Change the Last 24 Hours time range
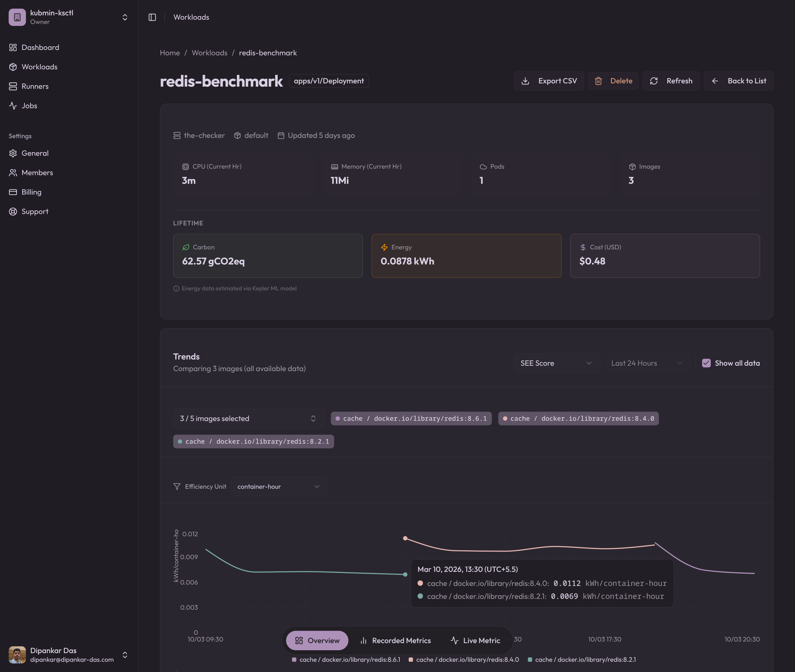 (x=646, y=363)
